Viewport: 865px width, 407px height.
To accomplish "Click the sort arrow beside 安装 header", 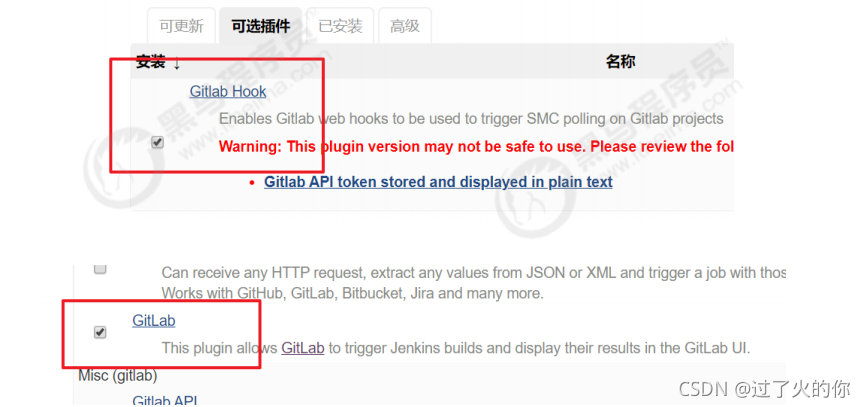I will 177,62.
